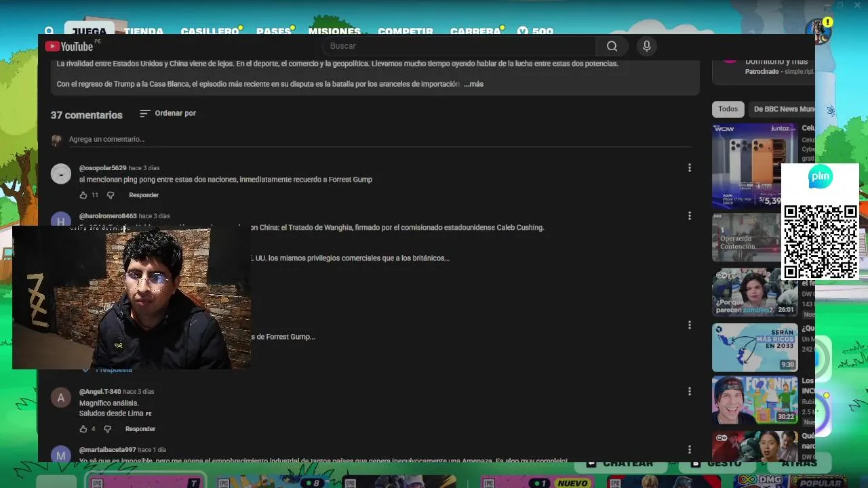Click your profile avatar beside comment box

click(x=56, y=140)
